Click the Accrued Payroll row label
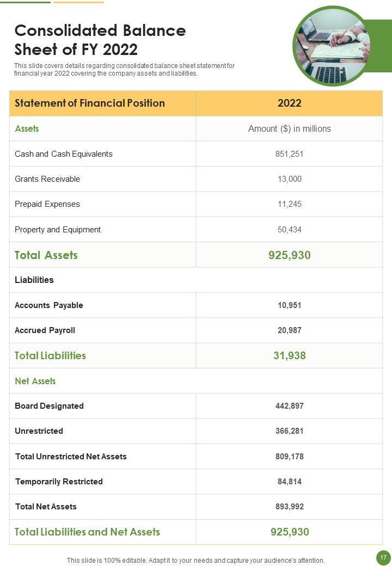The height and width of the screenshot is (566, 392). click(x=45, y=330)
